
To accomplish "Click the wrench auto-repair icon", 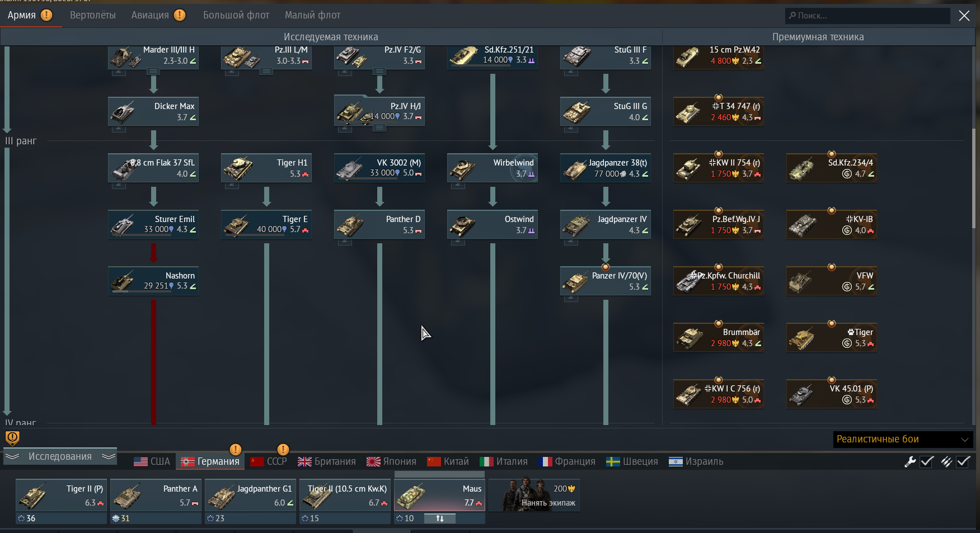I will pyautogui.click(x=910, y=461).
